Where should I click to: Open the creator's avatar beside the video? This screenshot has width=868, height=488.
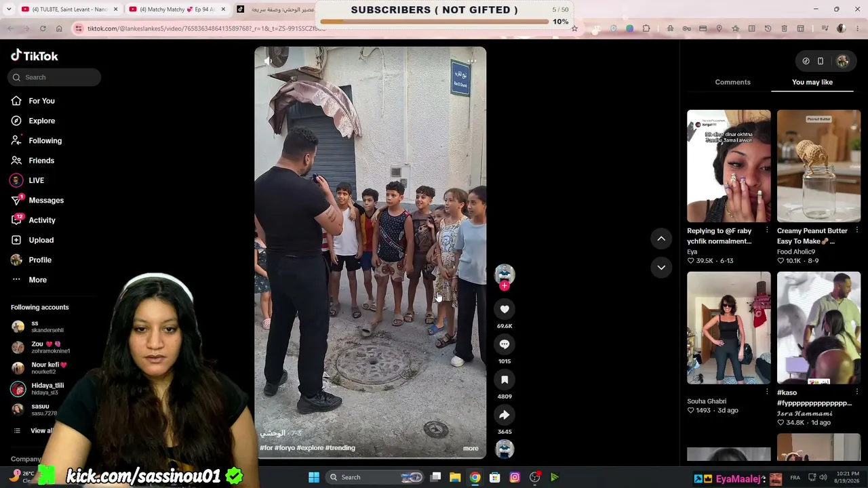[x=505, y=273]
